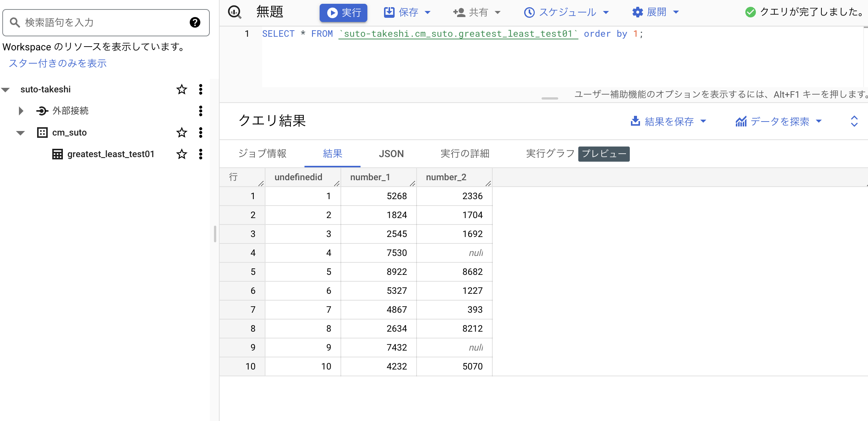
Task: Toggle results panel expand collapse arrows
Action: pos(854,121)
